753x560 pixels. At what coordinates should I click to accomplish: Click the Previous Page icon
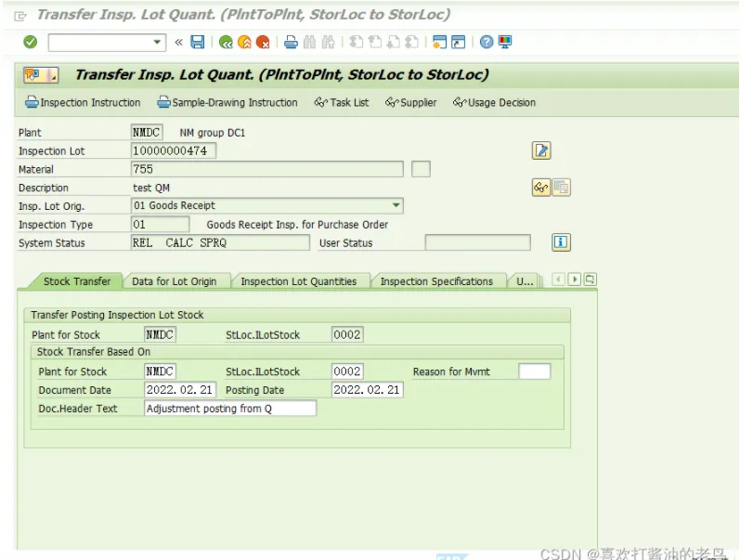tap(374, 43)
